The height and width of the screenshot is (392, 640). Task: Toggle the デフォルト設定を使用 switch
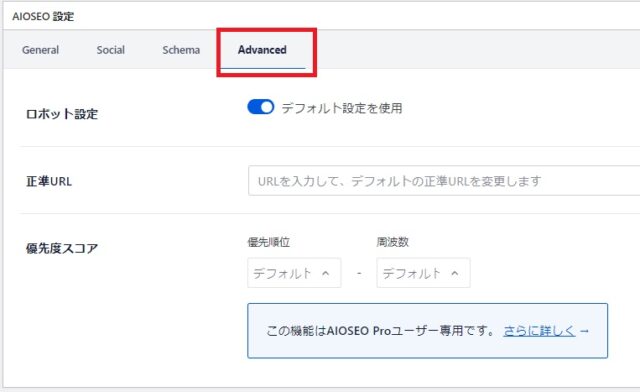(261, 107)
